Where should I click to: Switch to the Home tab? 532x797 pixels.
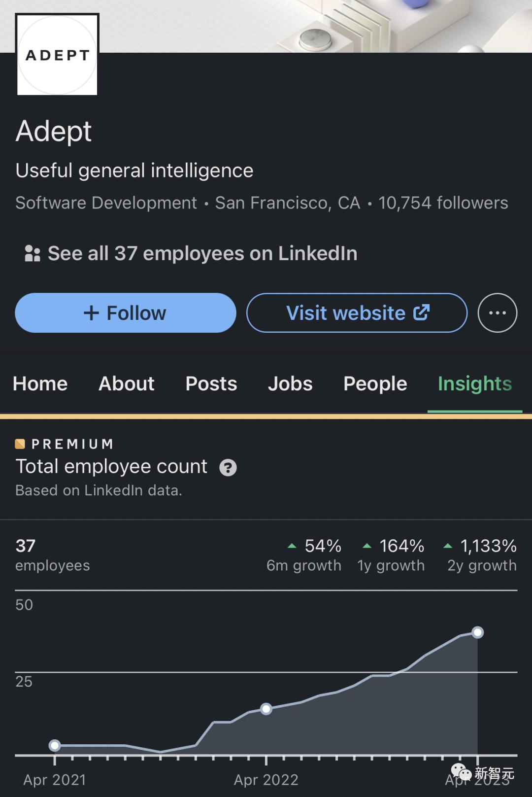[x=40, y=383]
